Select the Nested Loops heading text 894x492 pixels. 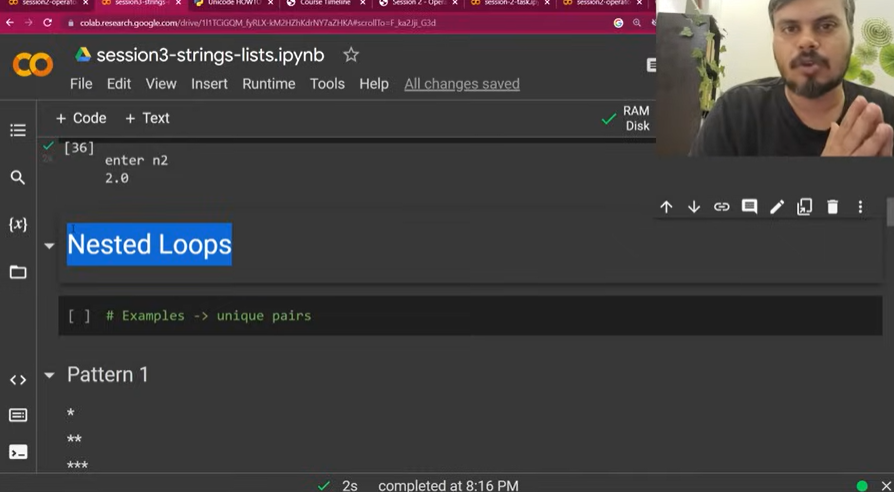point(149,244)
